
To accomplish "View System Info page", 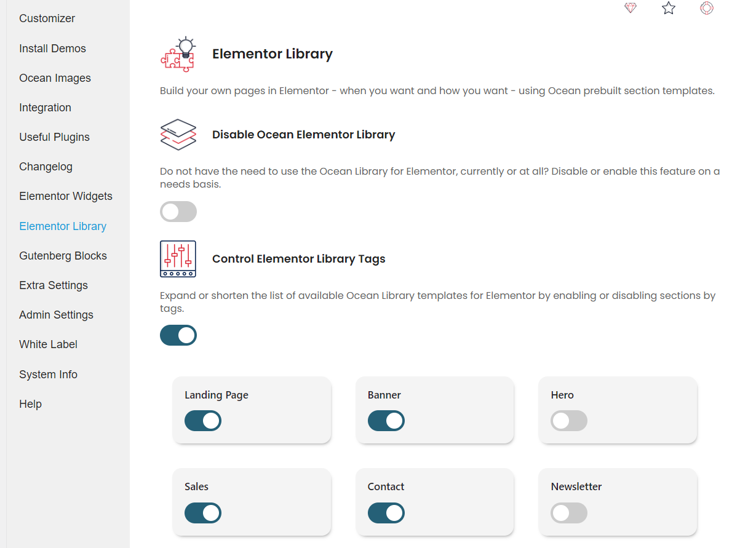I will 49,375.
